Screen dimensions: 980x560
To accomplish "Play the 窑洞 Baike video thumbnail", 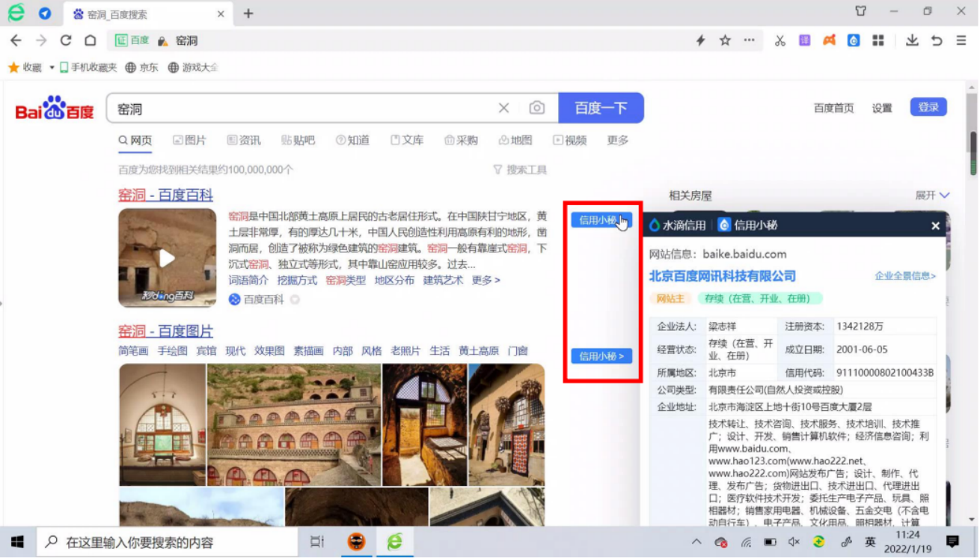I will pos(167,258).
